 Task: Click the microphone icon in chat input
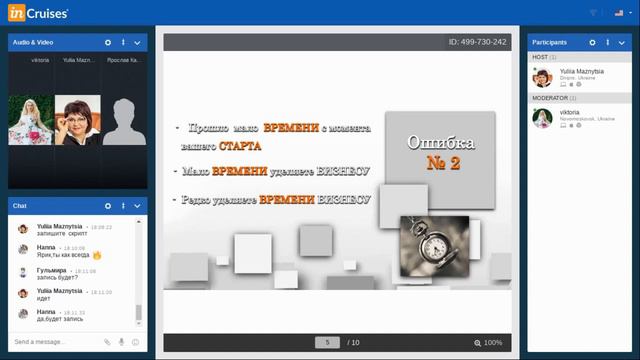(121, 342)
